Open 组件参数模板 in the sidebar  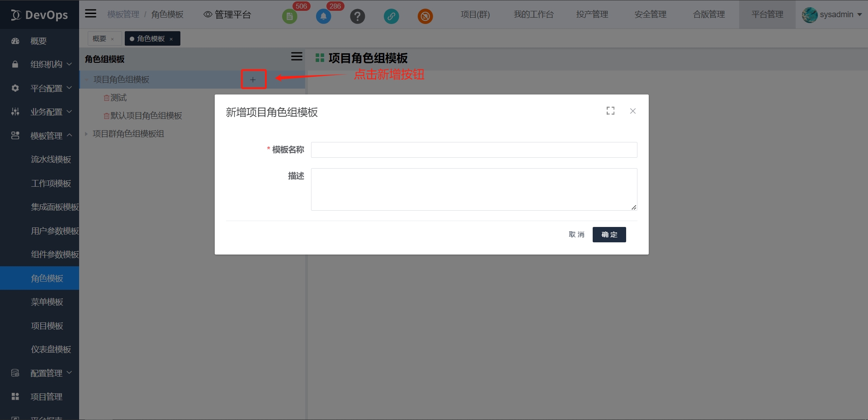55,255
